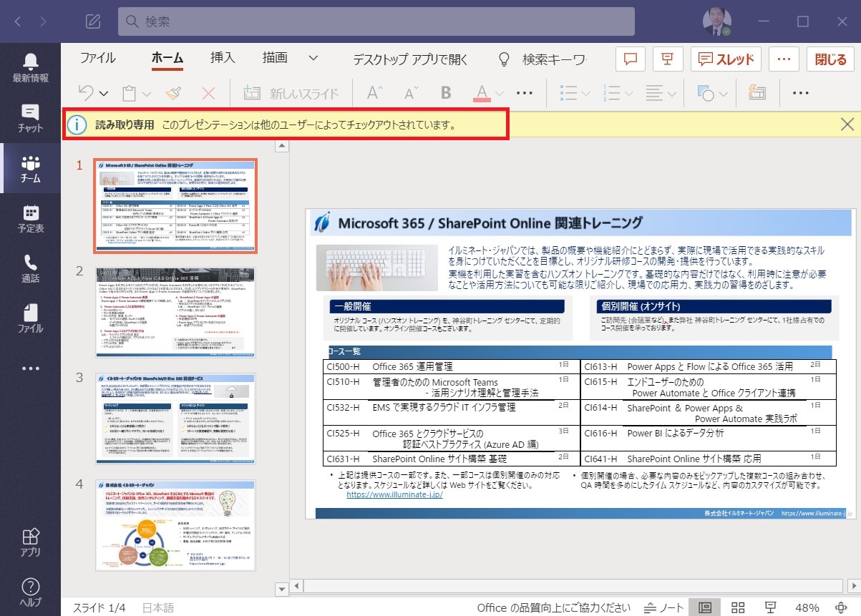Go forward with the right arrow
The height and width of the screenshot is (616, 861).
tap(43, 21)
